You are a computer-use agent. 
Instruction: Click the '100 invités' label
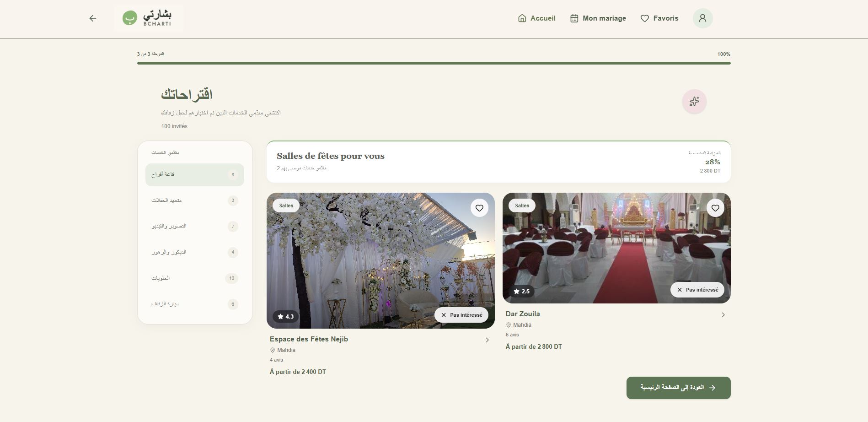tap(174, 126)
